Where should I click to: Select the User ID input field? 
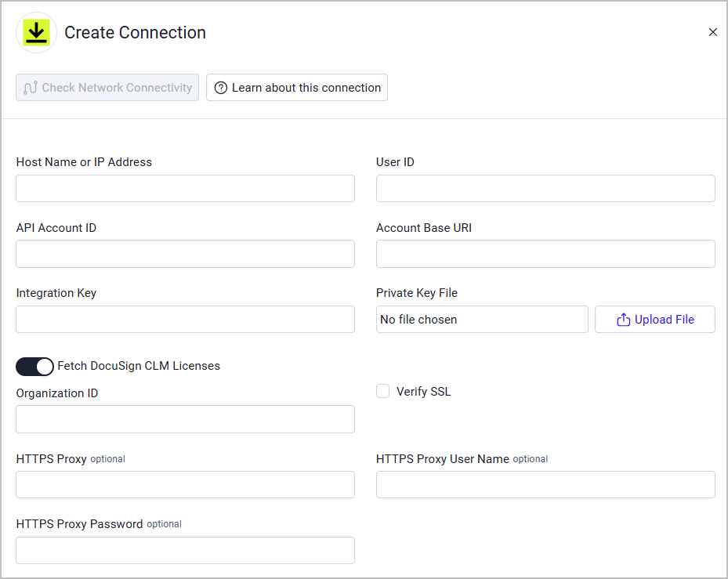(x=545, y=189)
